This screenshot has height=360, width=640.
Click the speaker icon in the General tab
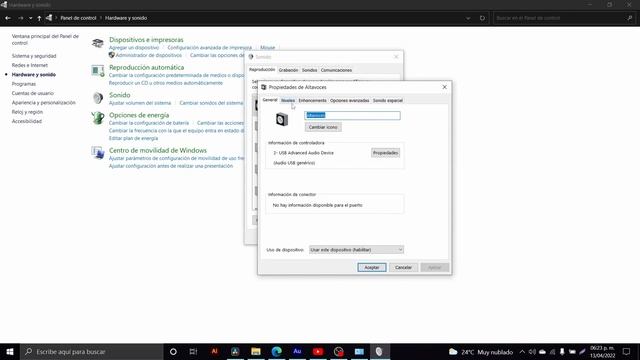coord(282,120)
